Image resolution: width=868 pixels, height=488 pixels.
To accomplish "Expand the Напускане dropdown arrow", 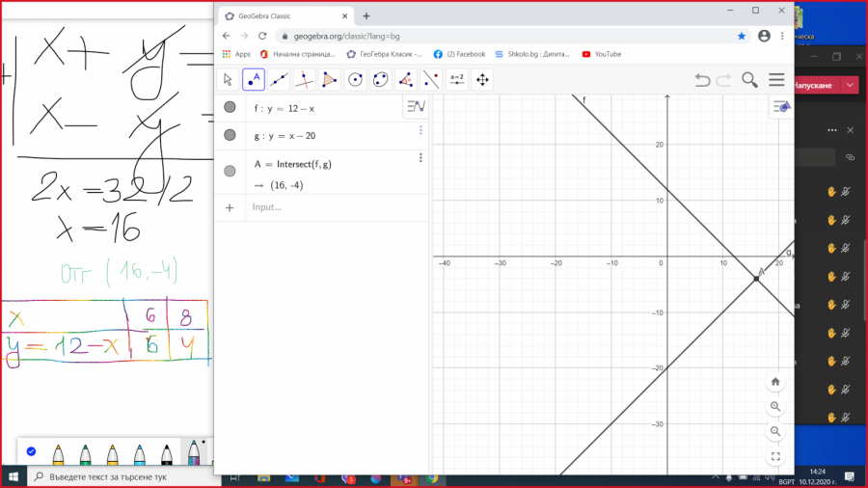I will 850,85.
